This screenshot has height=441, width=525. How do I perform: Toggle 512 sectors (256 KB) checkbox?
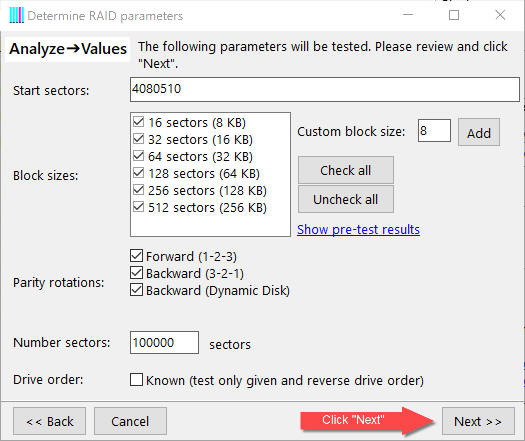pos(138,207)
